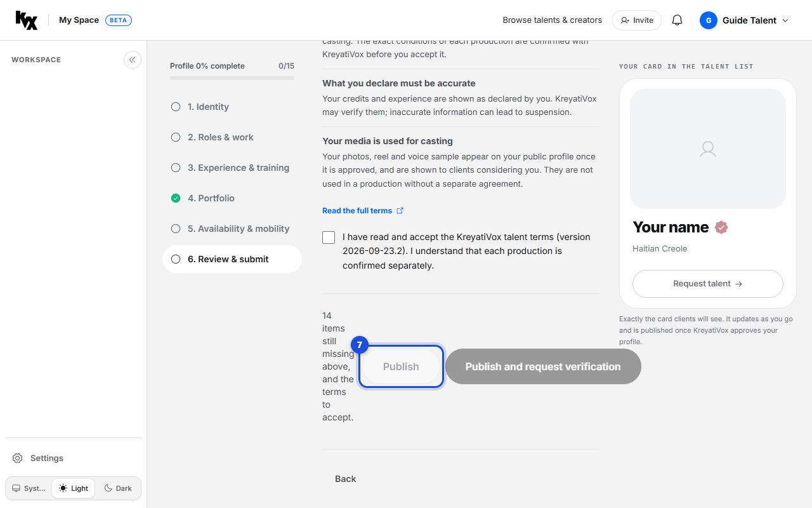812x508 pixels.
Task: Click the verified badge beside Your name
Action: pos(721,227)
